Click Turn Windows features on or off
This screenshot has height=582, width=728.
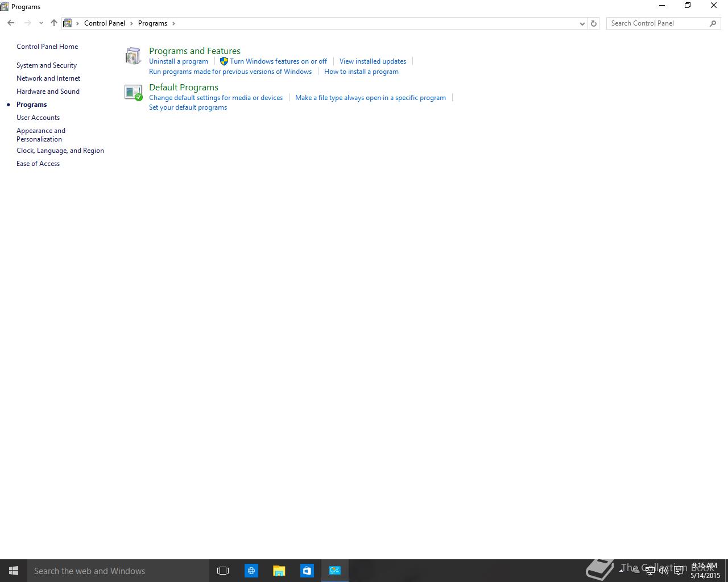(278, 61)
